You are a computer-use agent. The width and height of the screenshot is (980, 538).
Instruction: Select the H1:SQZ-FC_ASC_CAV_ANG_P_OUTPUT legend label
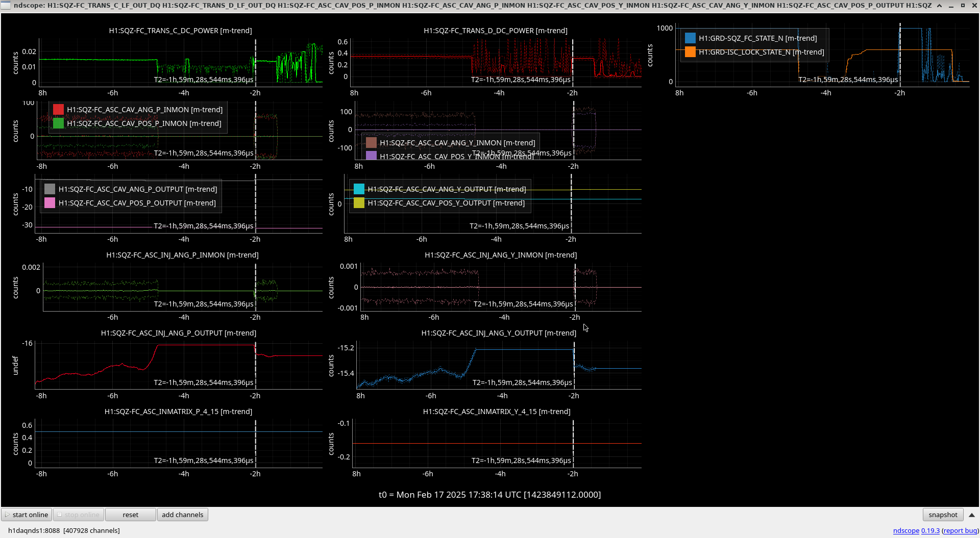138,189
